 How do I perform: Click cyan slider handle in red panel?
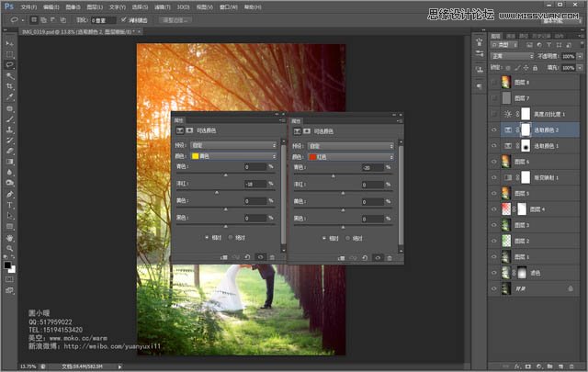[x=333, y=175]
